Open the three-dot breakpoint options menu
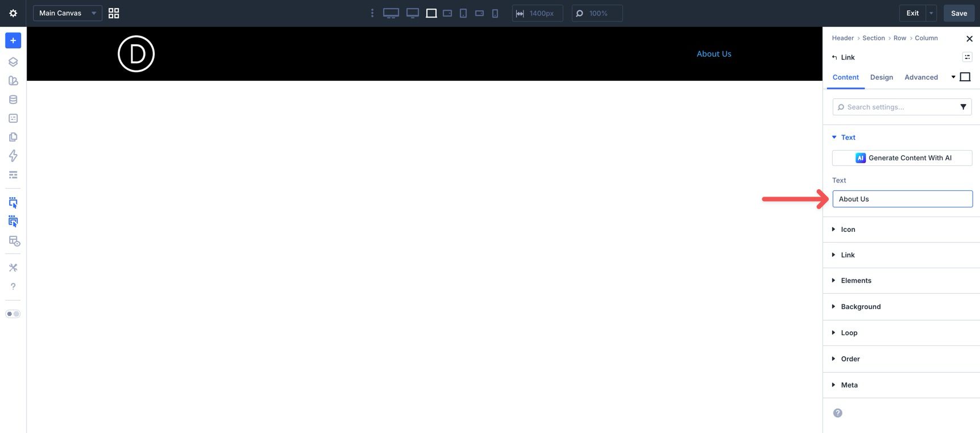The height and width of the screenshot is (433, 980). (372, 13)
